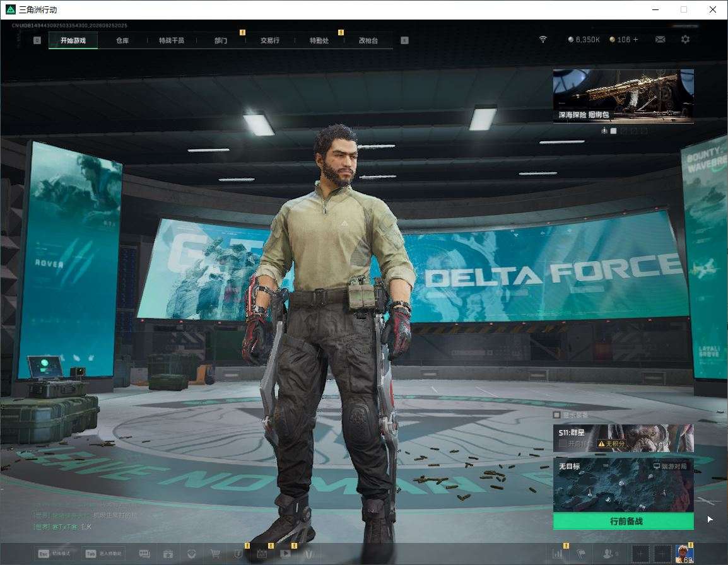Open the shield badge icon in bottom bar

click(x=238, y=554)
